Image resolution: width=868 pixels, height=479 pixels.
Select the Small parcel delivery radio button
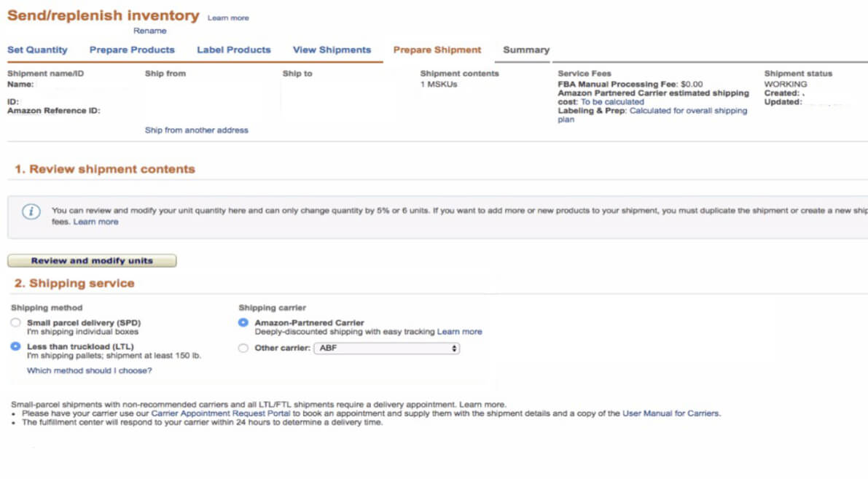point(15,322)
